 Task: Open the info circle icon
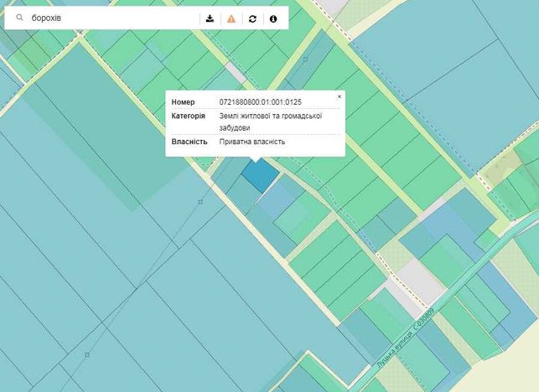(273, 19)
